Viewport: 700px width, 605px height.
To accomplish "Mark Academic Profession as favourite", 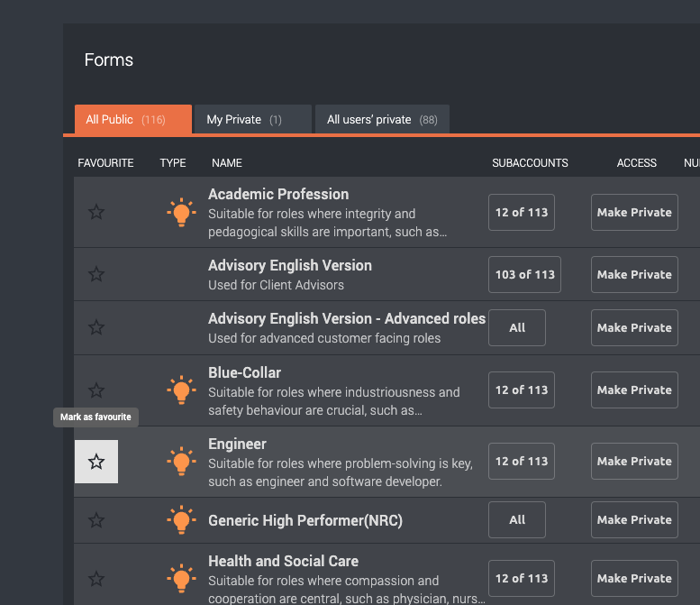I will click(x=96, y=212).
